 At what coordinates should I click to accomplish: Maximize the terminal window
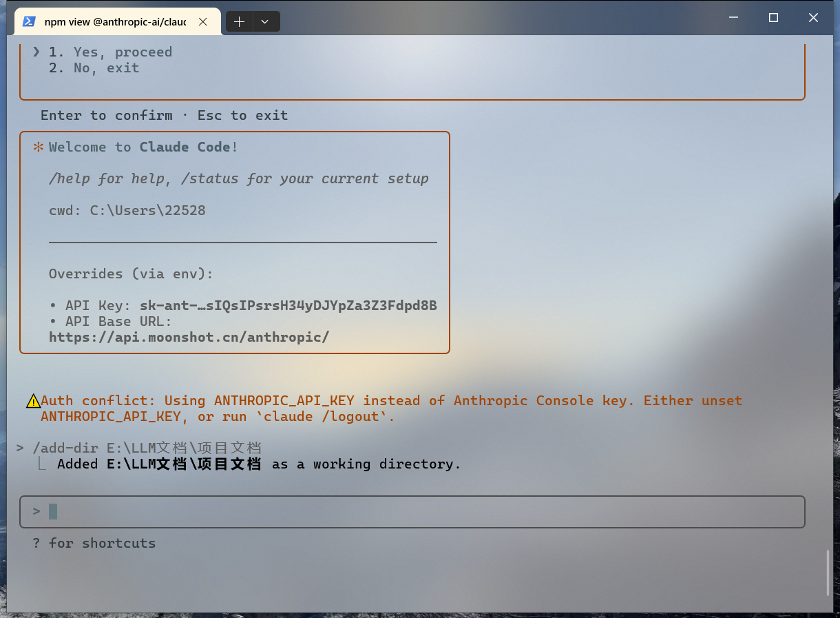[x=773, y=18]
